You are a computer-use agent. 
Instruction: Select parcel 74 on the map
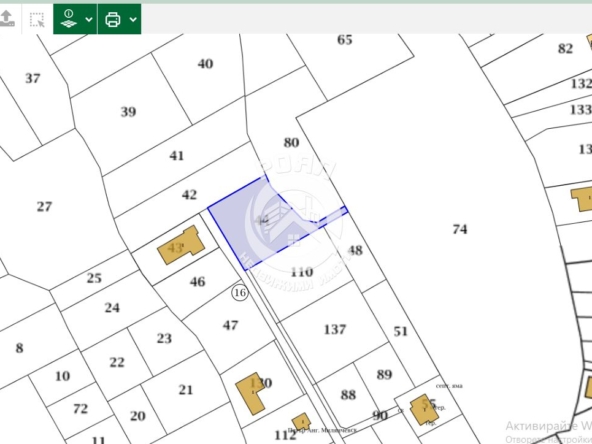pos(459,229)
